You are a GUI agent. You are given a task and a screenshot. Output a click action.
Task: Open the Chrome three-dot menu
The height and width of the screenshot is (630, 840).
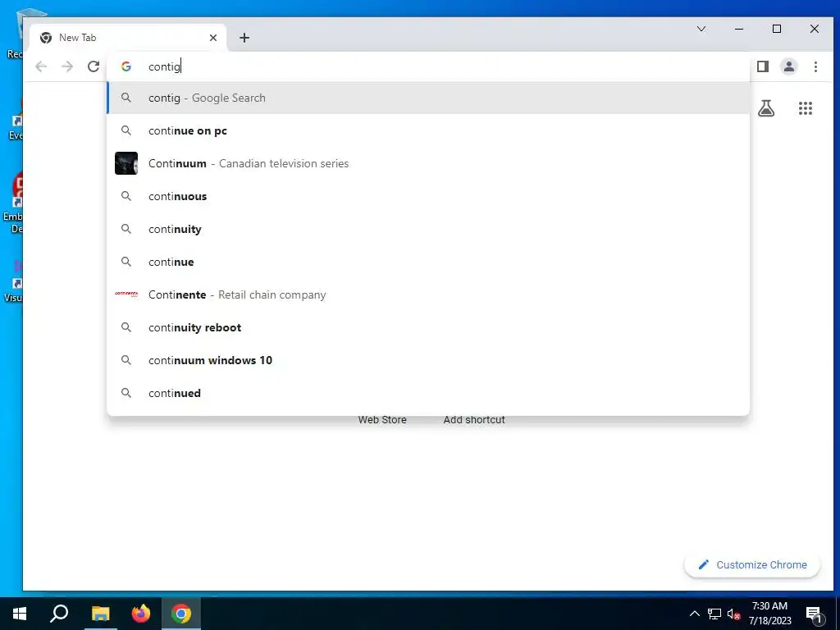(815, 66)
